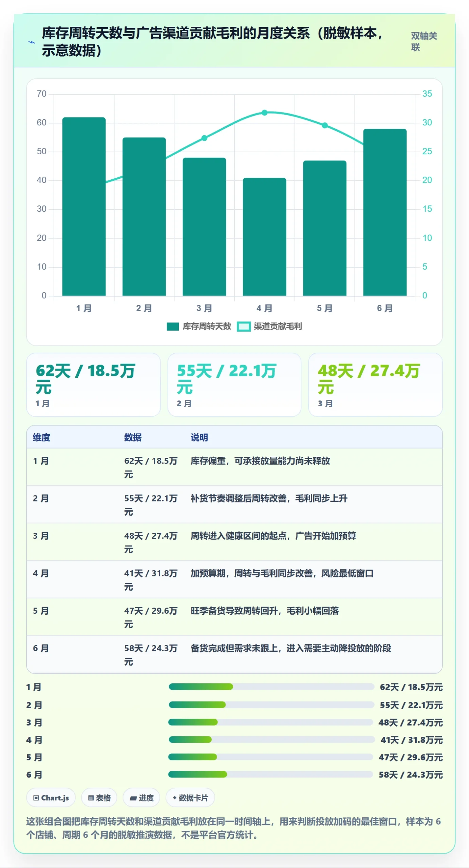Click the 3月 progress bar
Image resolution: width=469 pixels, height=868 pixels.
coord(271,722)
